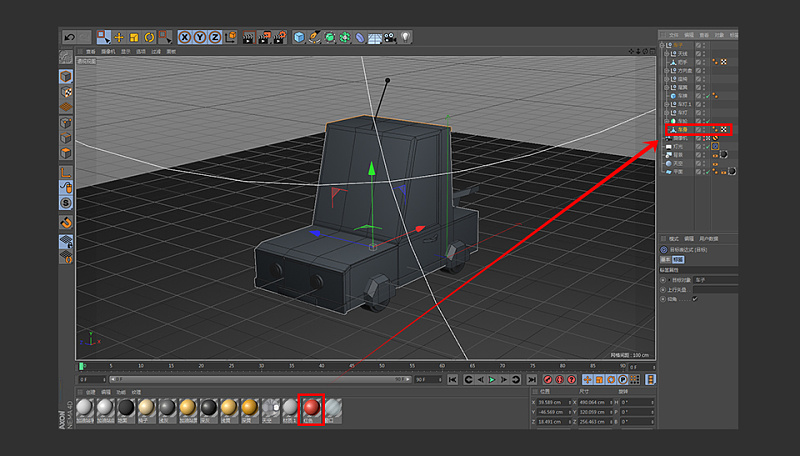Expand the 天线 object node

pyautogui.click(x=666, y=54)
